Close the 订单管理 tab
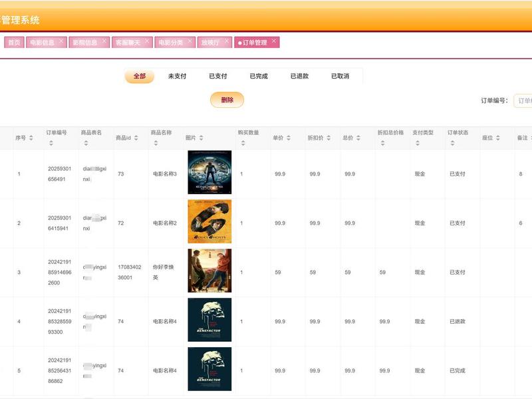This screenshot has height=399, width=532. tap(274, 41)
